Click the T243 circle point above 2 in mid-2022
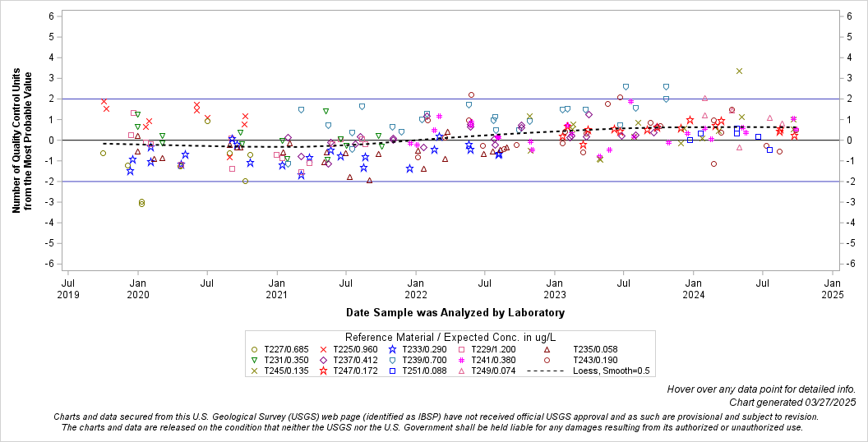The image size is (868, 442). click(471, 95)
